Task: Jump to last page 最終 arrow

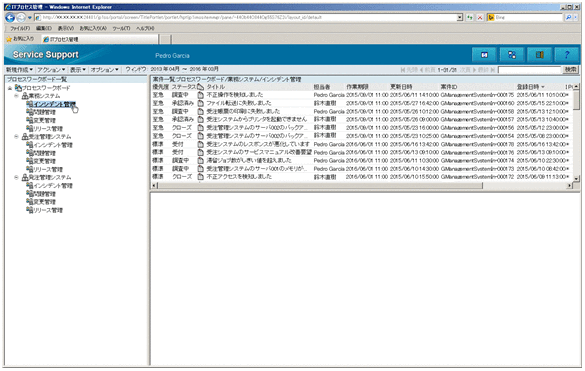Action: point(493,70)
